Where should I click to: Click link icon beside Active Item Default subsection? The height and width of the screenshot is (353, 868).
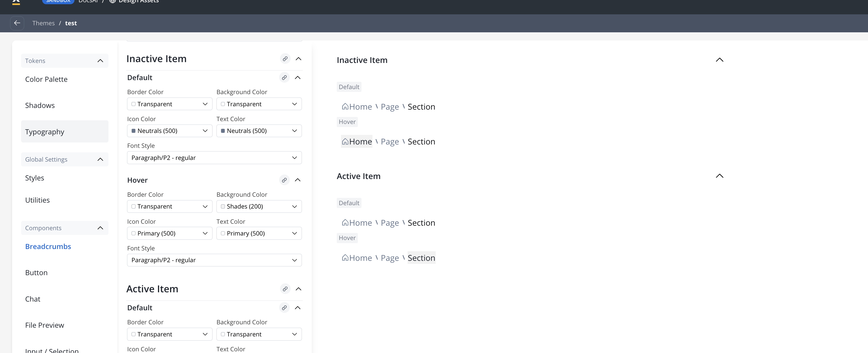point(284,308)
